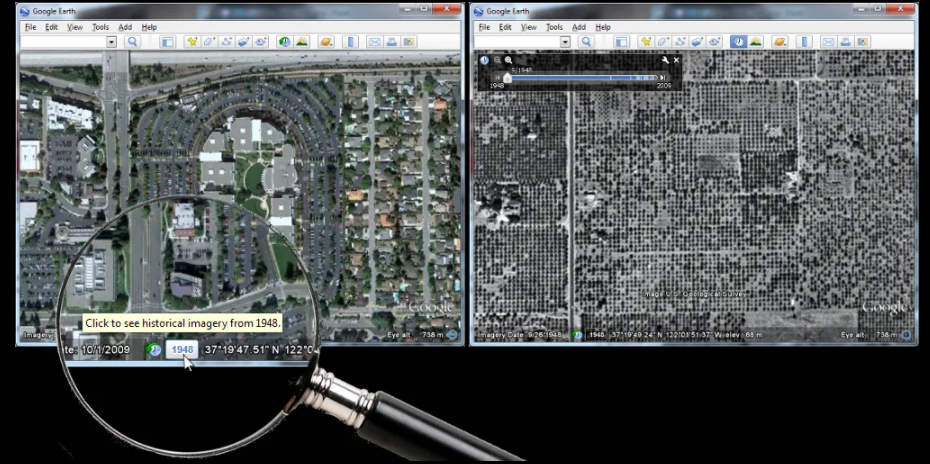Viewport: 930px width, 464px height.
Task: Close the historical imagery time slider
Action: coord(676,60)
